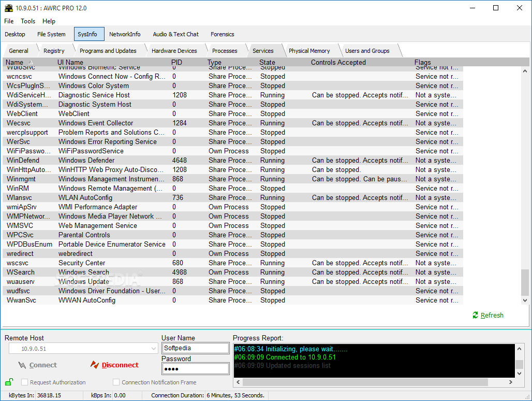Click Progress Report scroll right arrow

511,382
